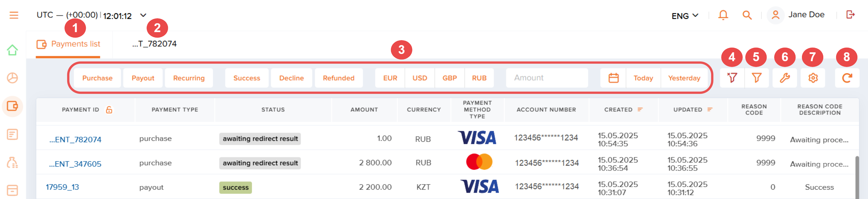868x199 pixels.
Task: Switch to the Payments list tab
Action: coord(68,44)
